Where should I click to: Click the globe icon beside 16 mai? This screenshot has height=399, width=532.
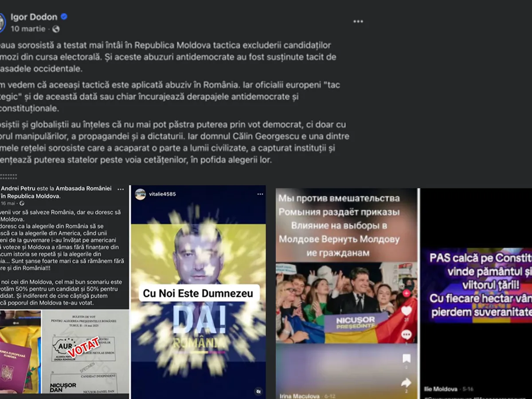(21, 203)
